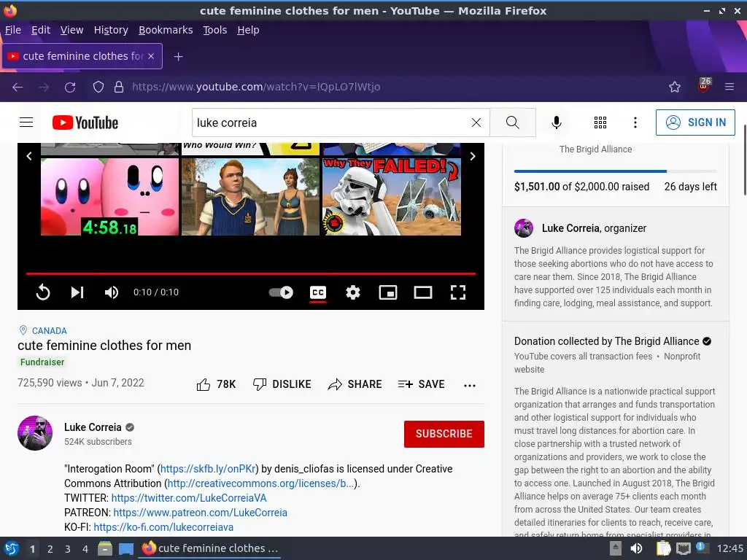Open the Bookmarks menu

[166, 30]
